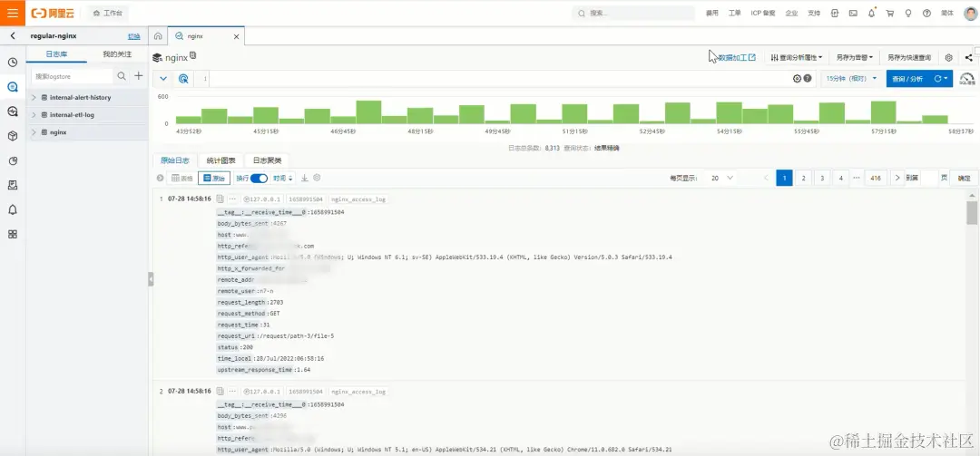Open the alert bell icon in sidebar
980x456 pixels.
pos(13,210)
